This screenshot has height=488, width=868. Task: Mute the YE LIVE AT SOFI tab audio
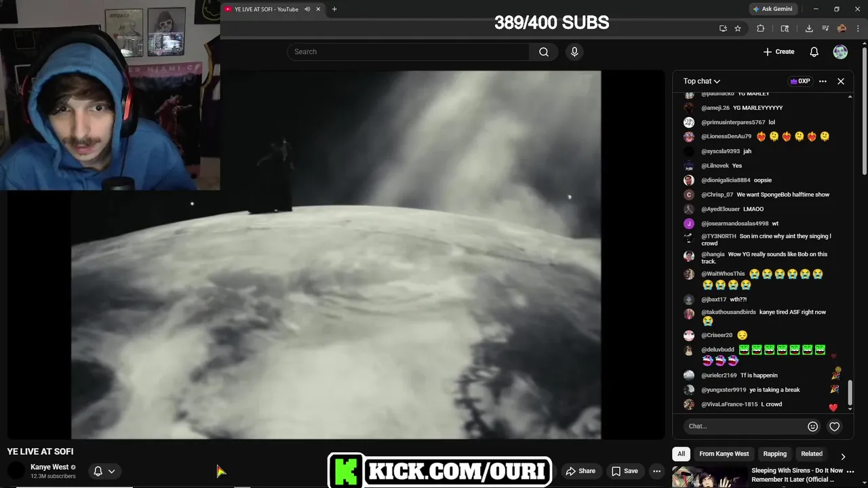coord(307,9)
